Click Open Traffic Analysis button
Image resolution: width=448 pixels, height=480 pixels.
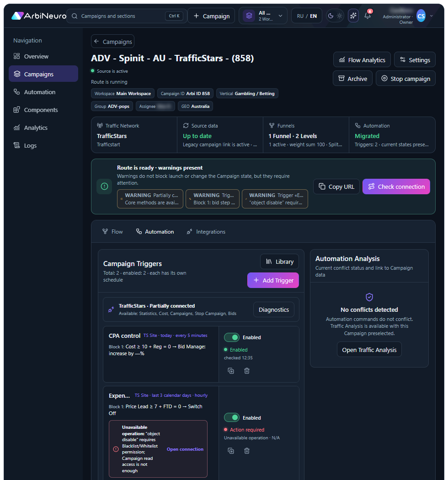click(369, 350)
